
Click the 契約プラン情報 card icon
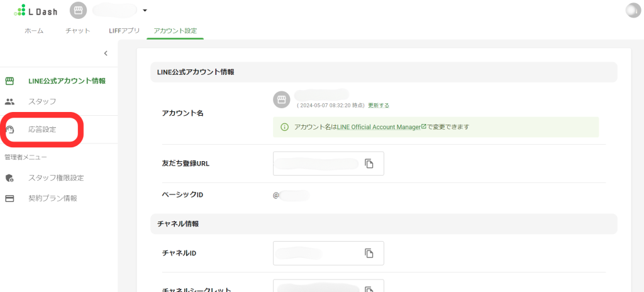point(9,198)
